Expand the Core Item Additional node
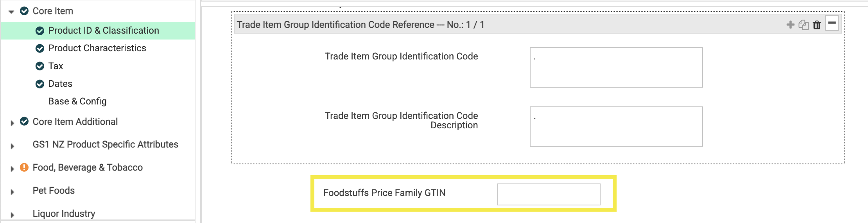The width and height of the screenshot is (868, 223). [x=12, y=123]
